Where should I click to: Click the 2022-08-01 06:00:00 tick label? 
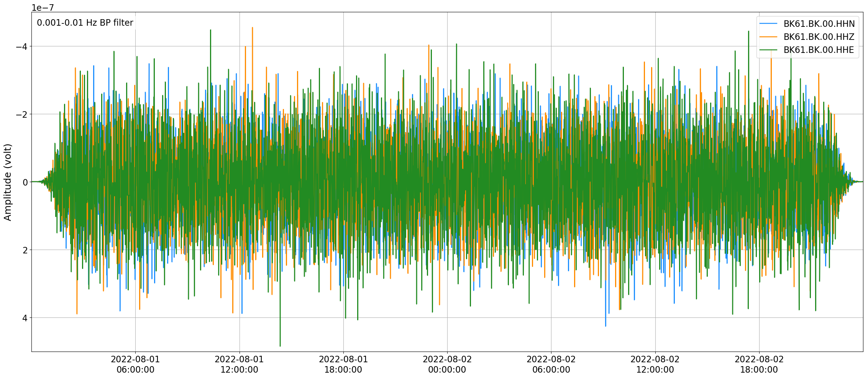135,365
